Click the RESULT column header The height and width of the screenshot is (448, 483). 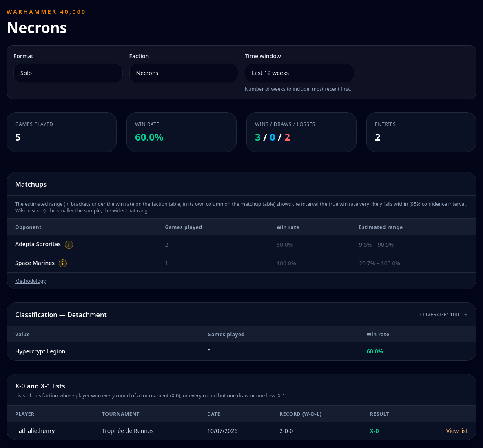[379, 414]
